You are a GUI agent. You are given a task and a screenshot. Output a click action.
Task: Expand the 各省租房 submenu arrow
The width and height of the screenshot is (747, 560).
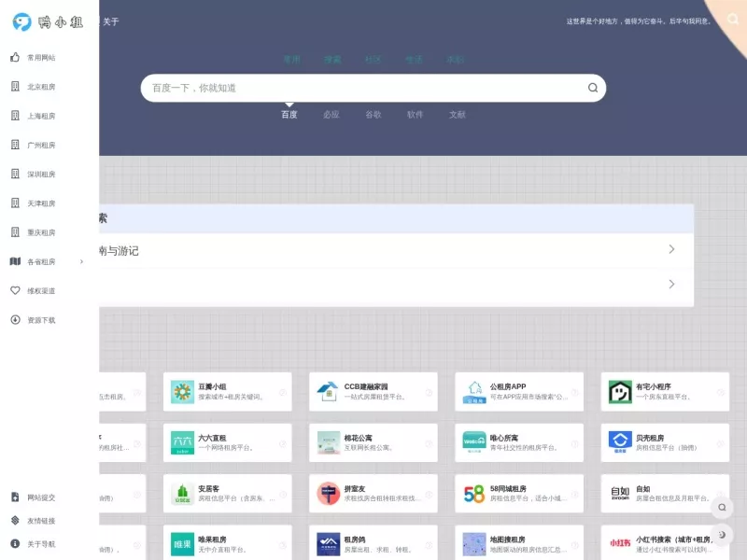81,261
